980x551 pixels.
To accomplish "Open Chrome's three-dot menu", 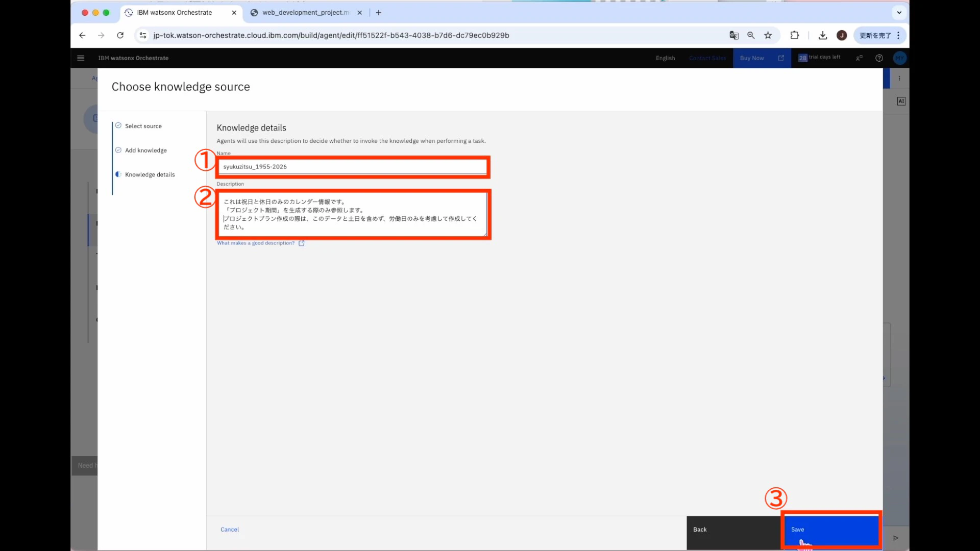I will (899, 35).
